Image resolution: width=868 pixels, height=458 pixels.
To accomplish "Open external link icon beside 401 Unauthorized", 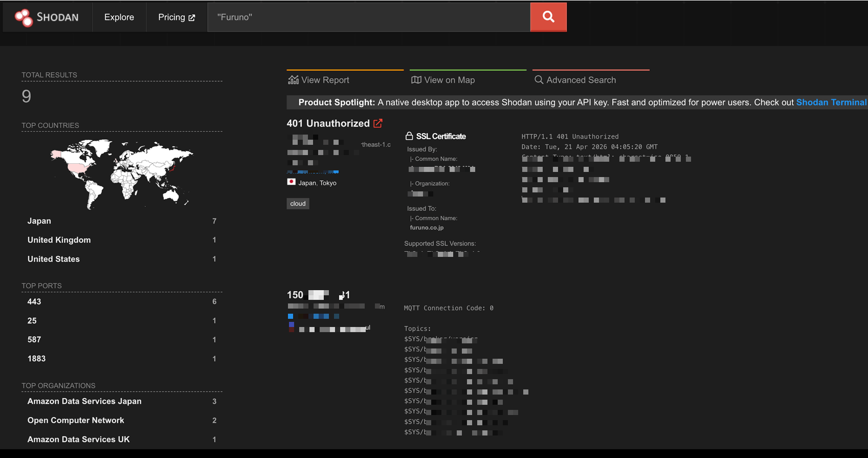I will tap(378, 123).
